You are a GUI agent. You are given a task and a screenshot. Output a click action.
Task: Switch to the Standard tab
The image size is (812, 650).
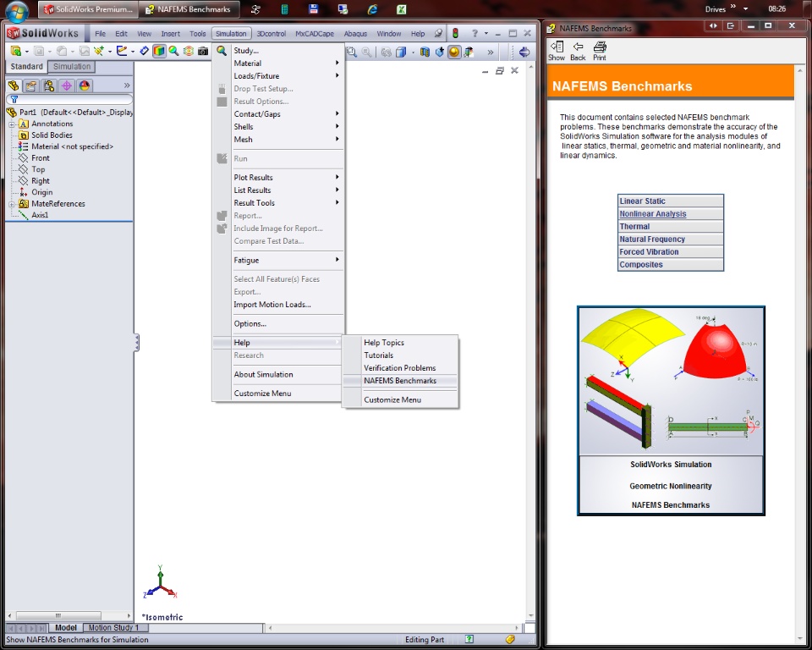coord(26,66)
